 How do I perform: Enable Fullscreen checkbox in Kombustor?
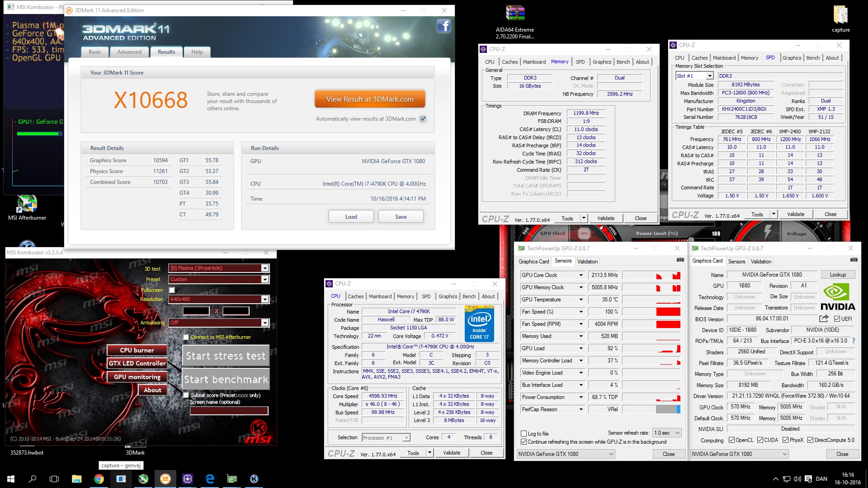[x=172, y=290]
